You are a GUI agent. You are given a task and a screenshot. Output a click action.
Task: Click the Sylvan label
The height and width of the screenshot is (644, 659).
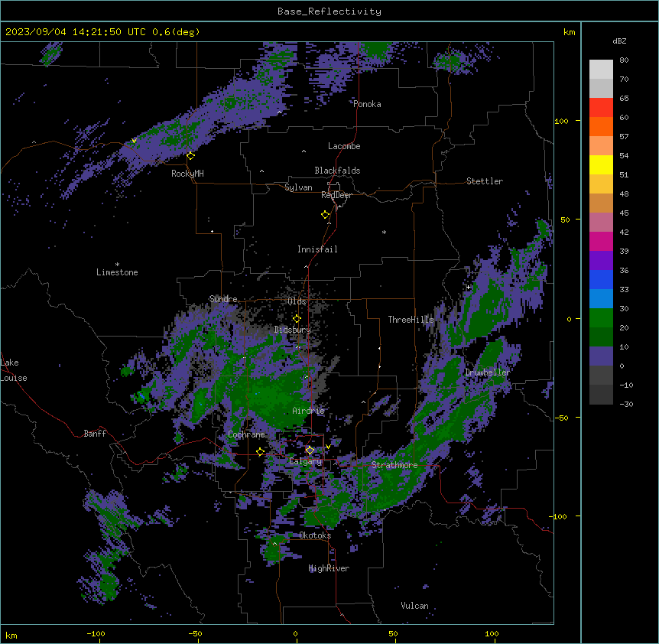298,187
